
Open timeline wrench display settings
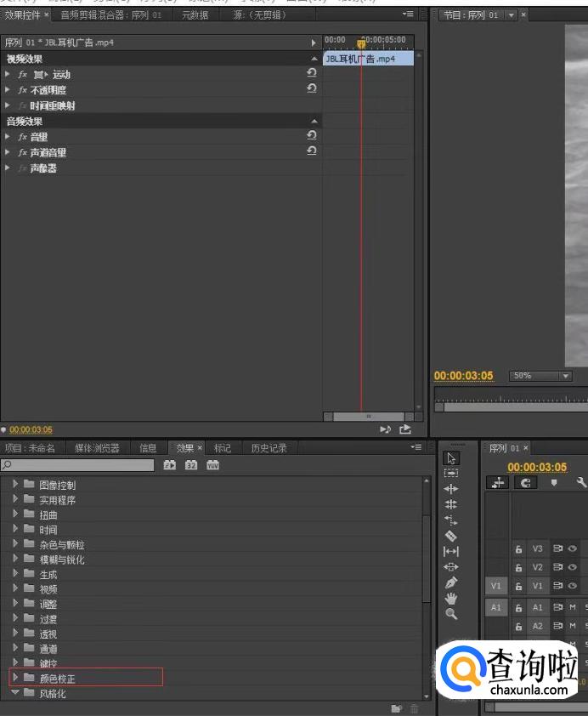581,482
